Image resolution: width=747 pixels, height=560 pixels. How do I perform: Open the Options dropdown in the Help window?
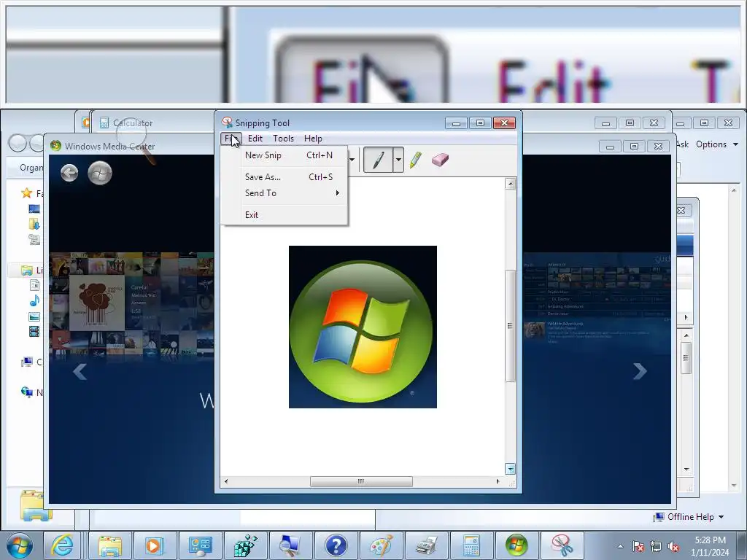coord(716,144)
